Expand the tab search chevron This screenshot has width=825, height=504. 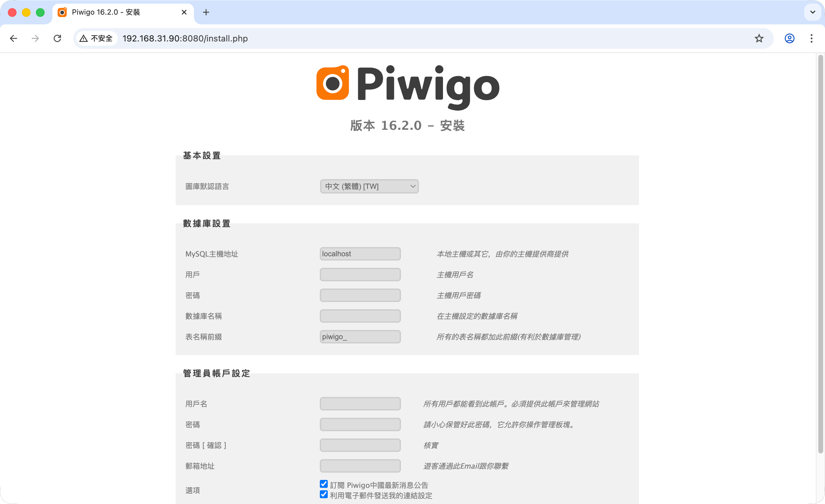pos(812,12)
